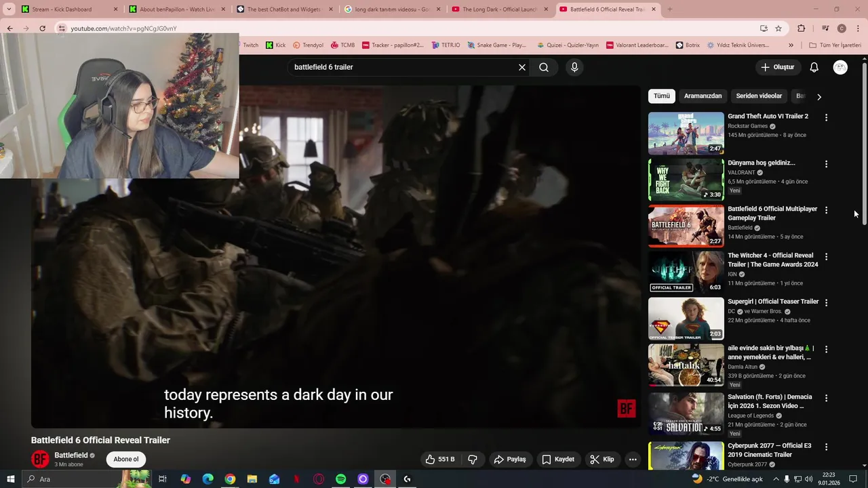Open new browser tab
The image size is (868, 488).
click(669, 9)
